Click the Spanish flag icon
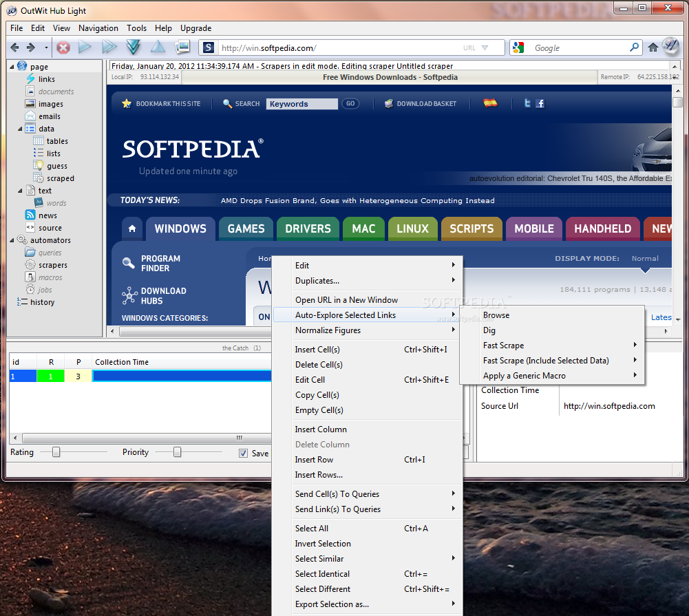The height and width of the screenshot is (616, 689). pyautogui.click(x=490, y=103)
